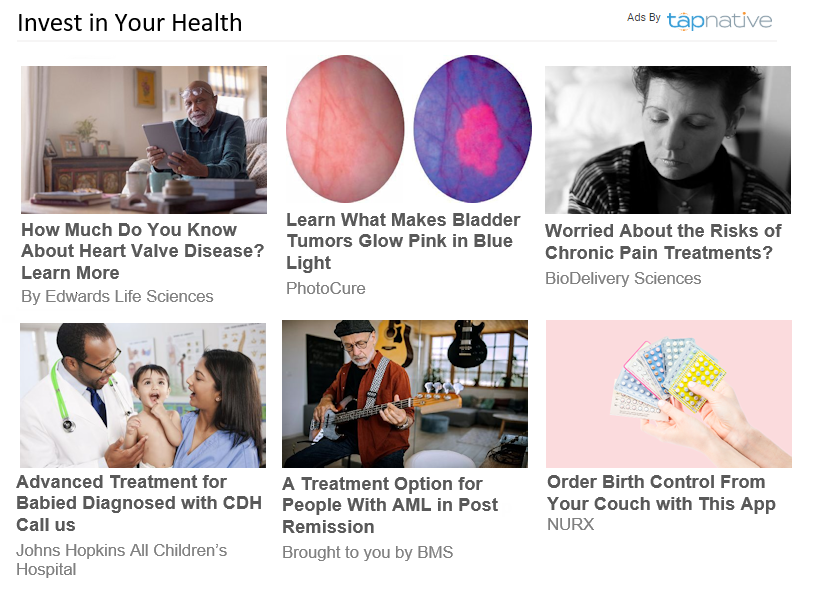This screenshot has width=813, height=596.
Task: Click 'Order Birth Control From Your Couch' headline
Action: point(661,493)
